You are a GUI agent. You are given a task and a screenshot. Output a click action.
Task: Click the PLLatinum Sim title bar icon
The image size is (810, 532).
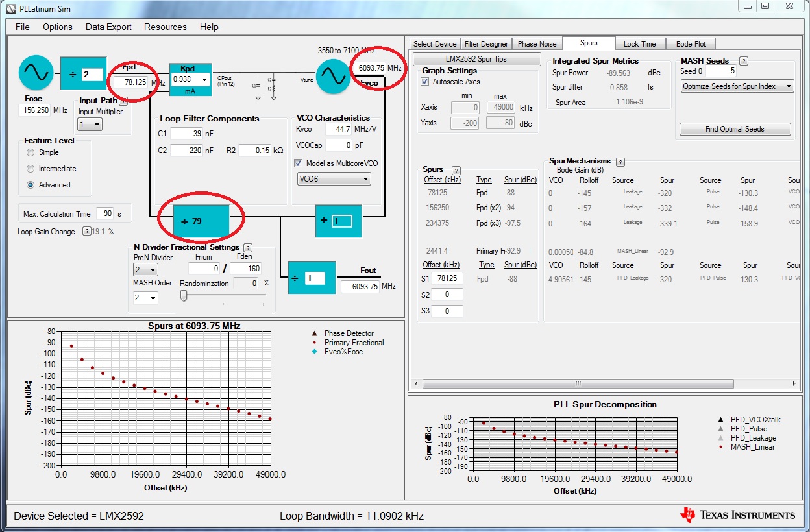tap(11, 8)
